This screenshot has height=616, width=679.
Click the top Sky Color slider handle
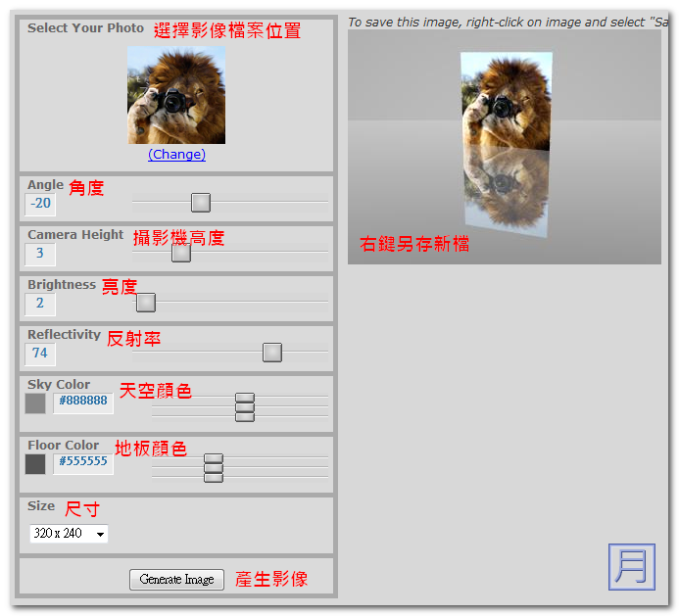(245, 399)
